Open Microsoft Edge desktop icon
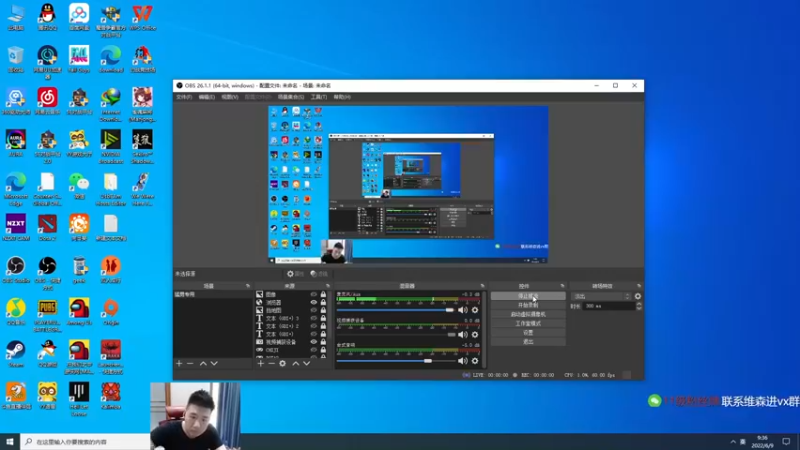800x450 pixels. tap(16, 189)
